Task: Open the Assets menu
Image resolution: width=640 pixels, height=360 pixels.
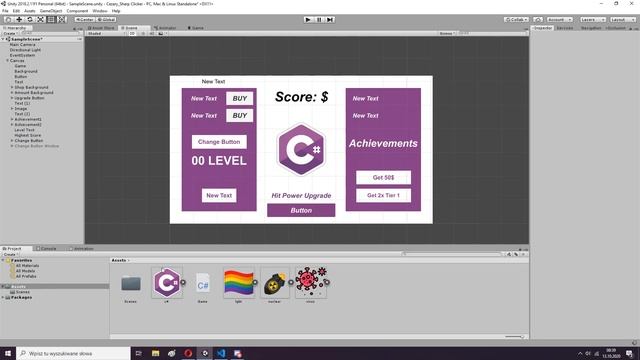Action: pyautogui.click(x=30, y=11)
